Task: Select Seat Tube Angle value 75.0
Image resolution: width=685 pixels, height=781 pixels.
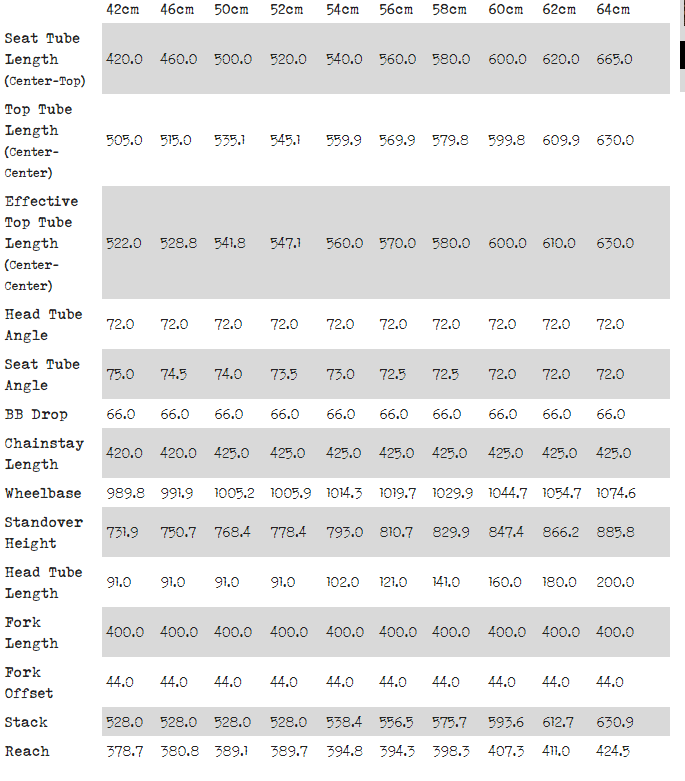Action: [125, 374]
